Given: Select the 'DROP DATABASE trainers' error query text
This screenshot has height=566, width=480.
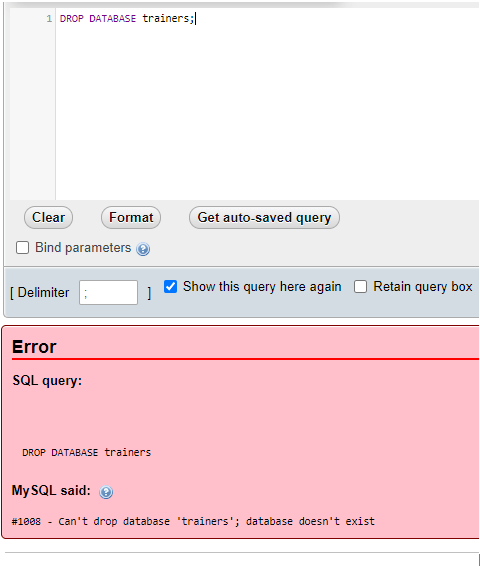Looking at the screenshot, I should coord(87,453).
